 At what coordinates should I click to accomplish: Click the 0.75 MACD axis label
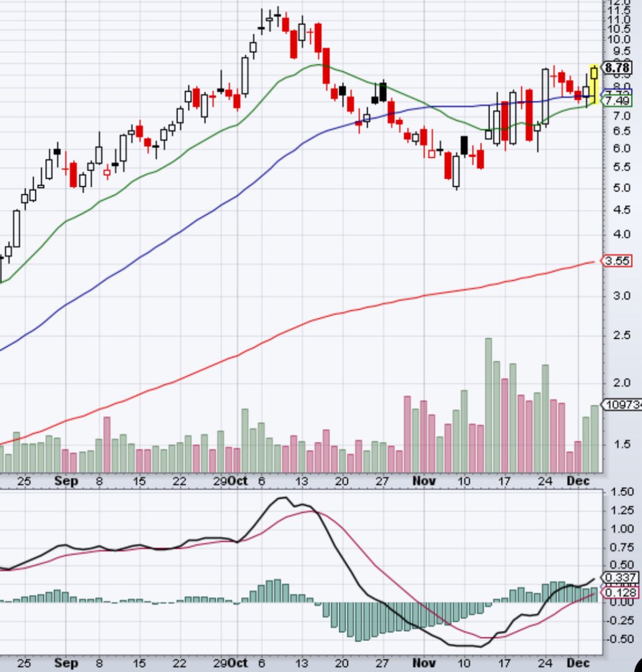click(x=622, y=547)
